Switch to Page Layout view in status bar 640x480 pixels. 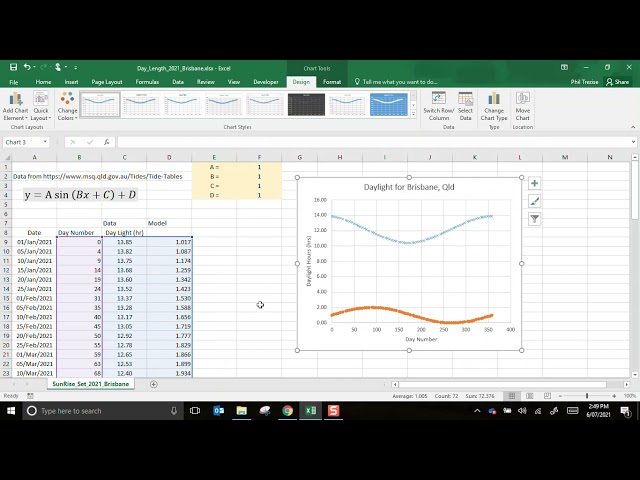click(529, 396)
